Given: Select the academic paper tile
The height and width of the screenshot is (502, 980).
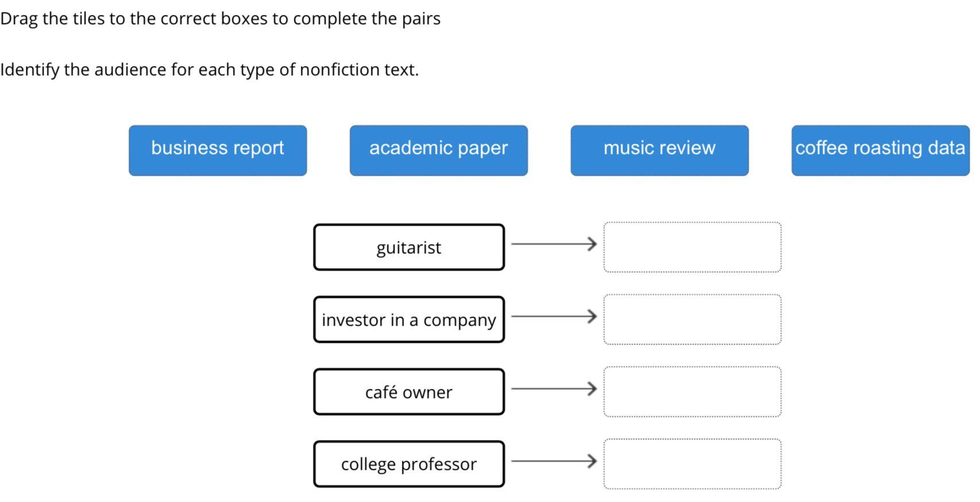Looking at the screenshot, I should [x=439, y=150].
